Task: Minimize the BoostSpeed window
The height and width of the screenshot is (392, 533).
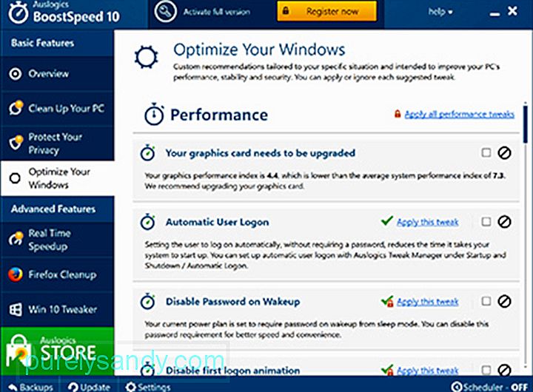Action: (495, 14)
